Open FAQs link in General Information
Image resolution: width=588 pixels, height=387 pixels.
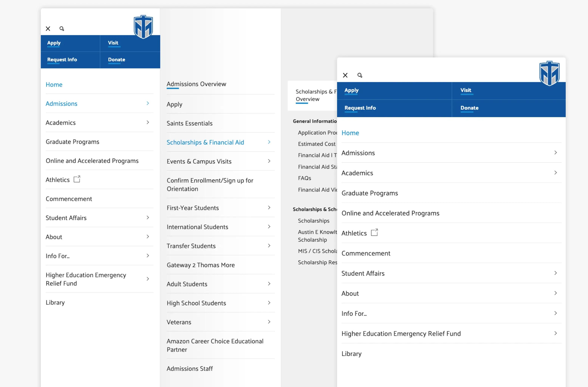coord(305,178)
